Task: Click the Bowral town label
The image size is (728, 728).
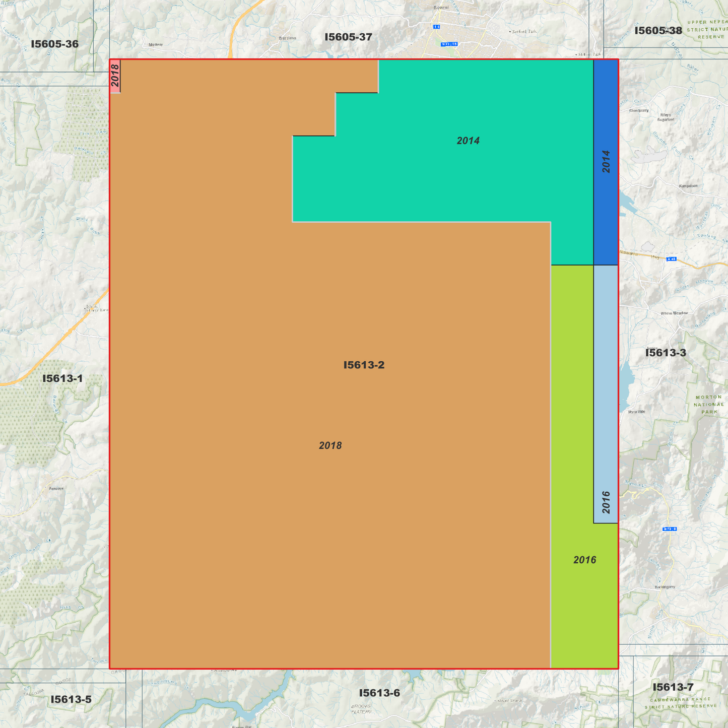Action: pos(441,7)
